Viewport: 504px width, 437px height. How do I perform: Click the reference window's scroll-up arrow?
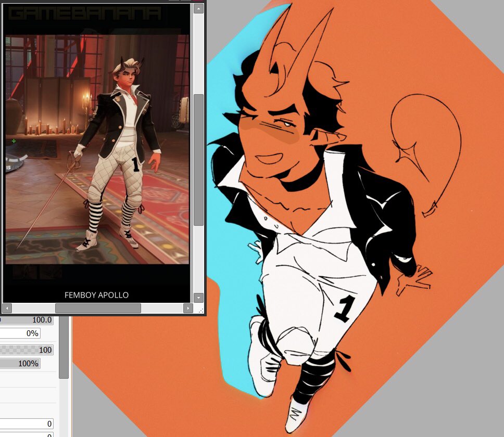(x=198, y=9)
